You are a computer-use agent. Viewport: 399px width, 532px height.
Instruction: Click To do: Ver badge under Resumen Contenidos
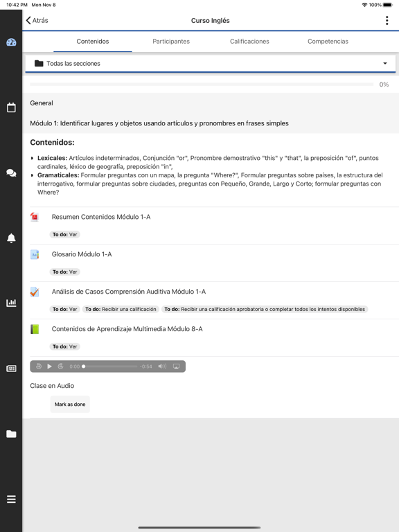tap(65, 234)
